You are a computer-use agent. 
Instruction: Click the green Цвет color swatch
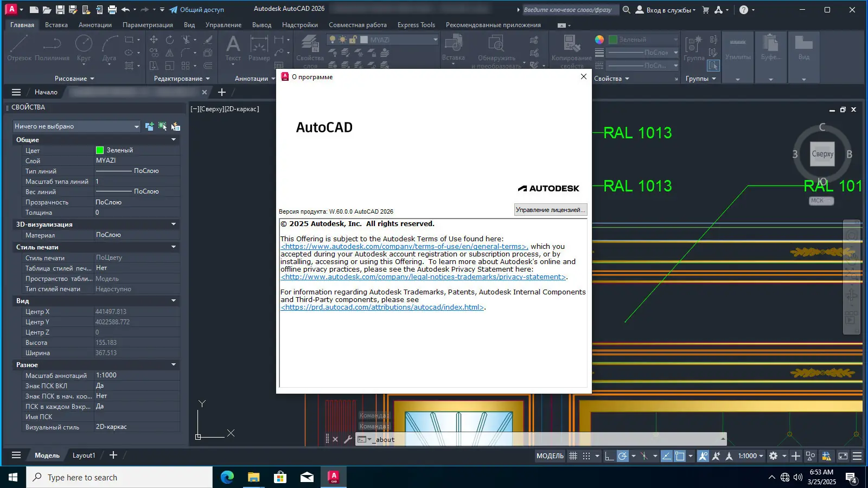(x=100, y=150)
